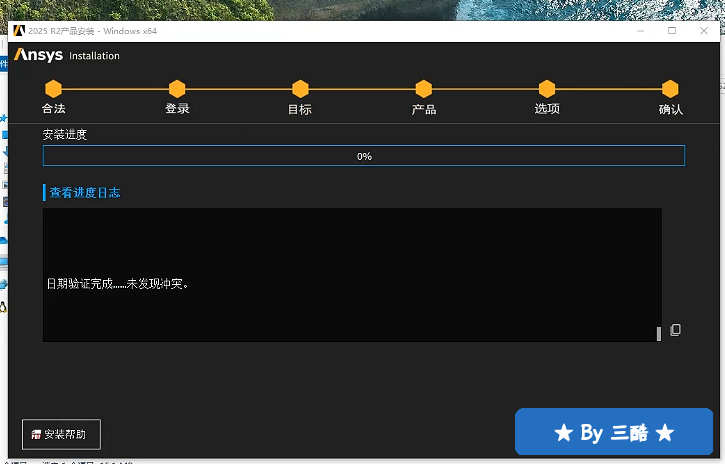The image size is (725, 464).
Task: Click the 产品 step hexagon
Action: tap(424, 89)
